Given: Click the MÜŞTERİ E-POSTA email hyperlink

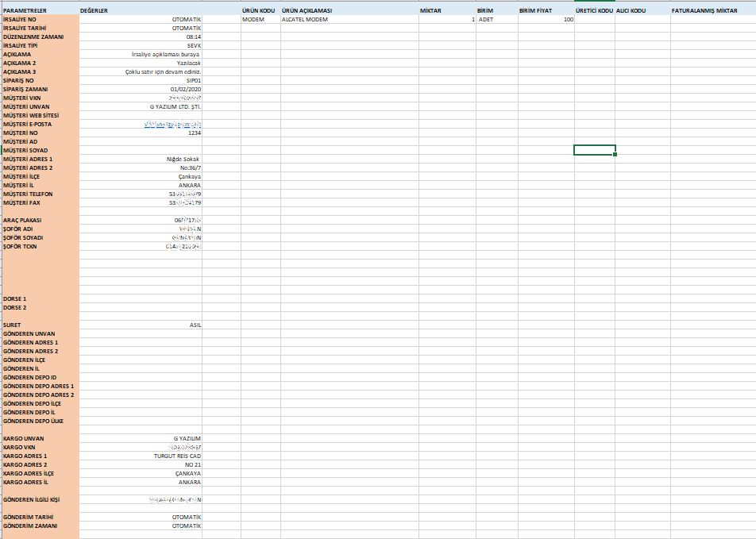Looking at the screenshot, I should click(172, 125).
